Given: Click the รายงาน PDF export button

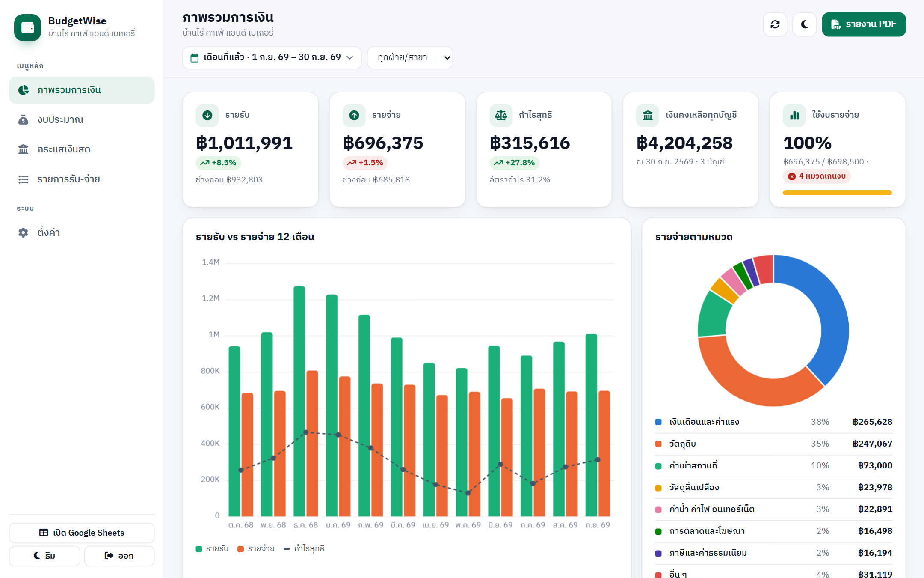Looking at the screenshot, I should [x=864, y=24].
